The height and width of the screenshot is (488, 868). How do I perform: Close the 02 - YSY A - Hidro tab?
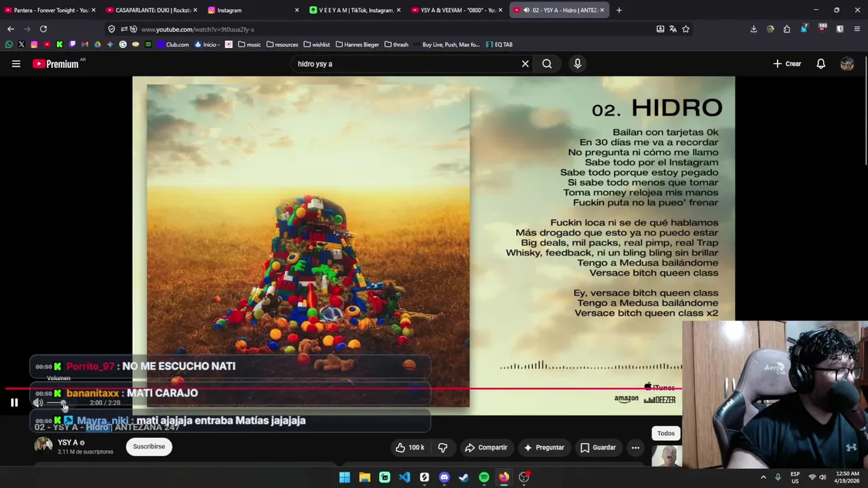tap(601, 10)
